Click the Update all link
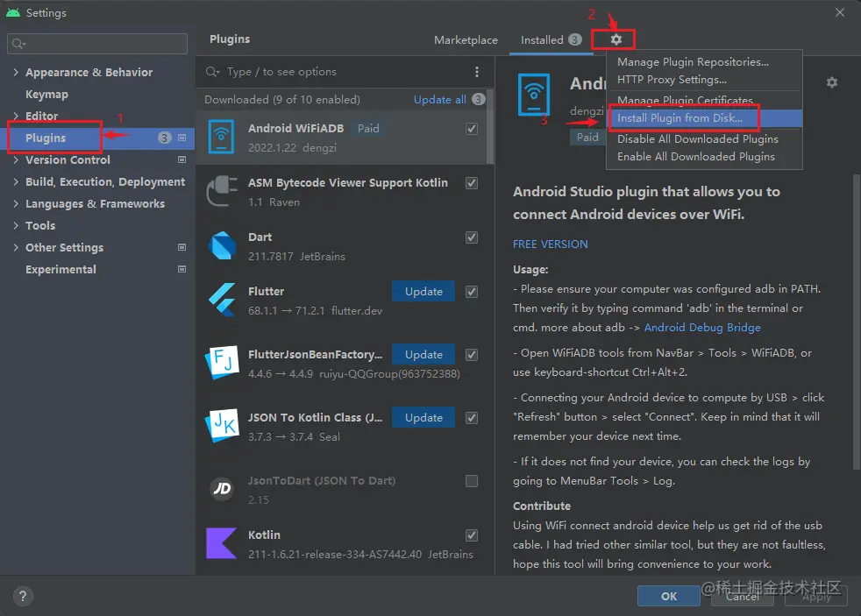This screenshot has width=861, height=616. pyautogui.click(x=440, y=99)
